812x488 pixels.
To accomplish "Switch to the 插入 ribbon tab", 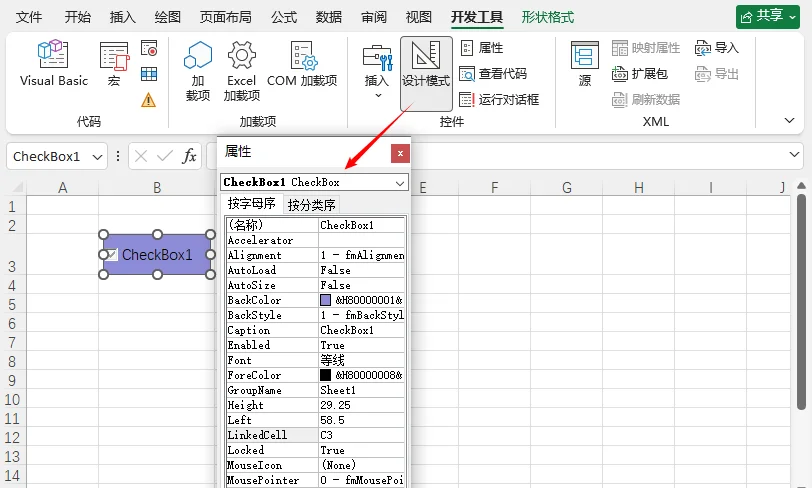I will pos(123,17).
